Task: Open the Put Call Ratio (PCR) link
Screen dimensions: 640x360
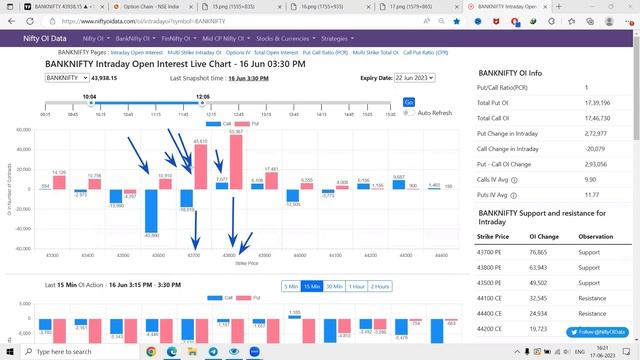Action: [325, 53]
